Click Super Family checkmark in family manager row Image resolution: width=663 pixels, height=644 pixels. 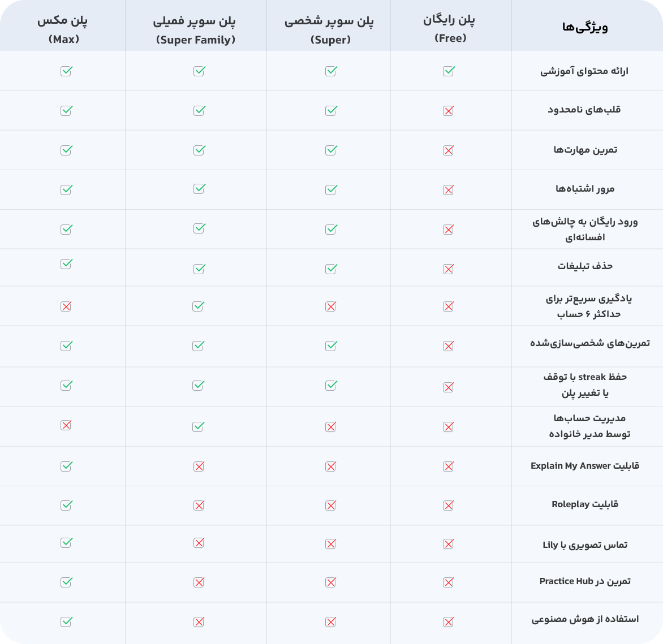(199, 427)
